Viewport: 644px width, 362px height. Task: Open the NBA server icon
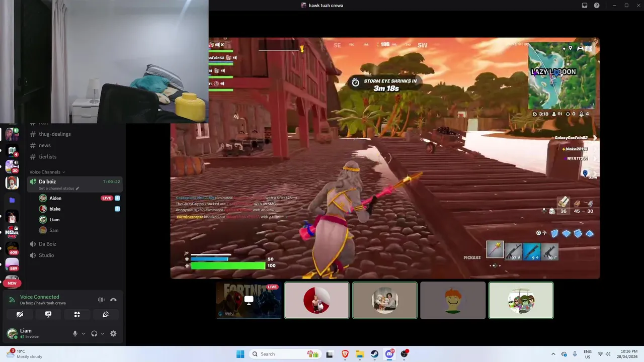[12, 233]
